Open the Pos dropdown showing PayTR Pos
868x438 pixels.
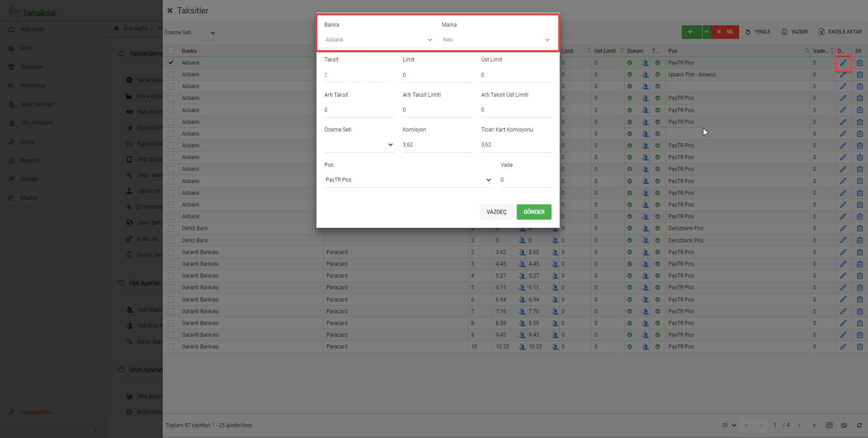(x=408, y=180)
